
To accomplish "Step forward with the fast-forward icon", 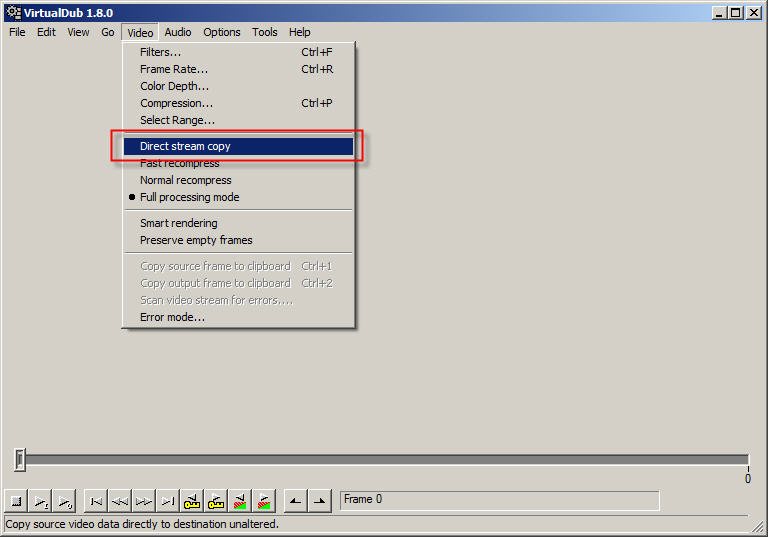I will 144,501.
